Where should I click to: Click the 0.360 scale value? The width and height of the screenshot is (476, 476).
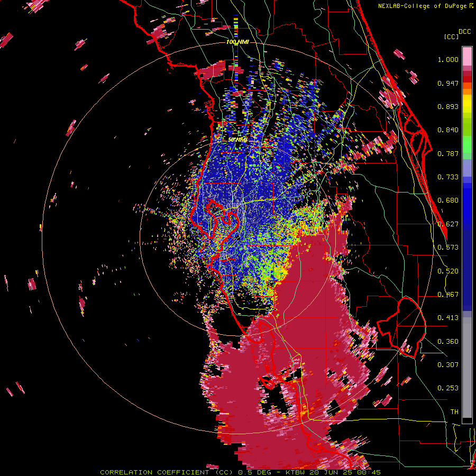[x=448, y=342]
